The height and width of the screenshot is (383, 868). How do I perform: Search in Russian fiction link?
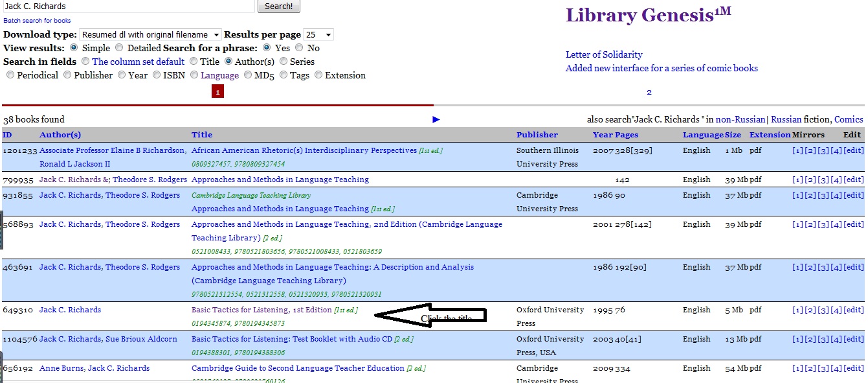click(786, 119)
